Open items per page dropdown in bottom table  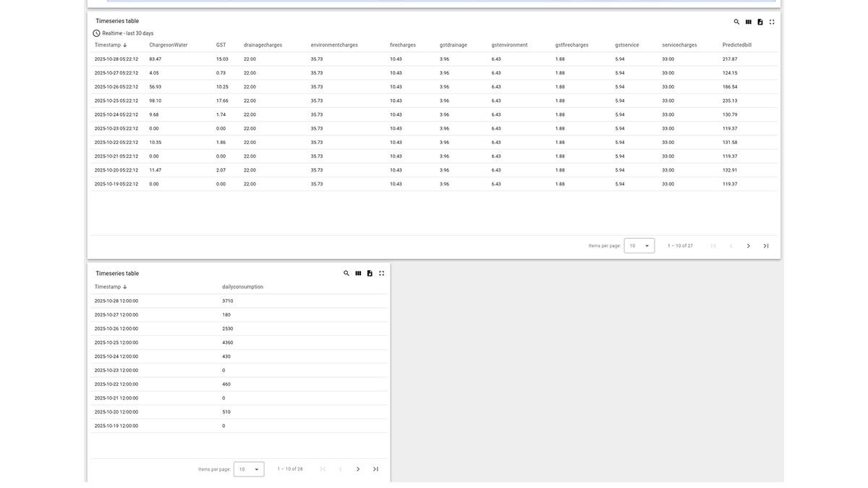coord(248,468)
